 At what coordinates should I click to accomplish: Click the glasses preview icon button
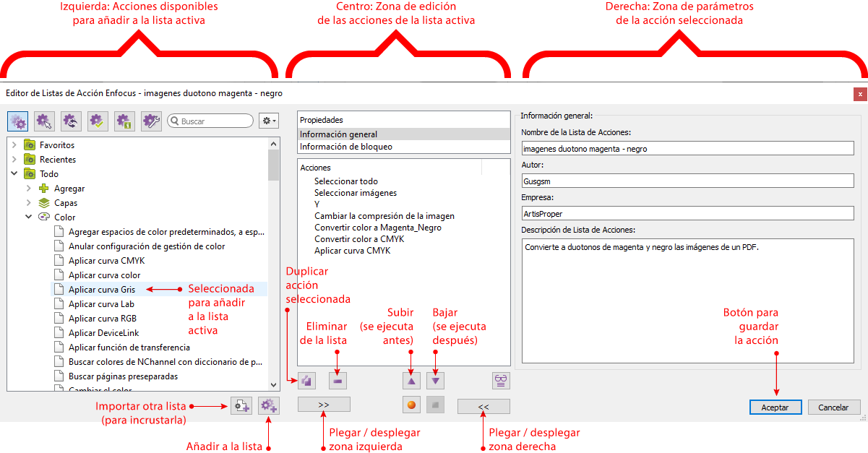coord(500,380)
